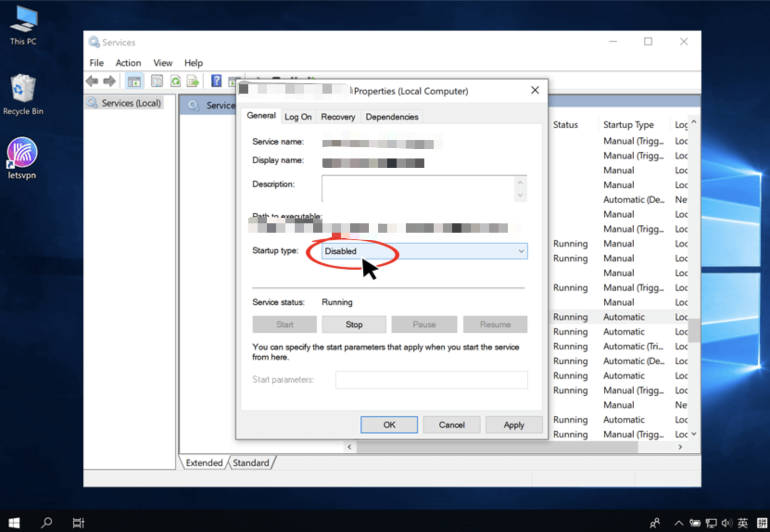The width and height of the screenshot is (770, 532).
Task: Click the Export List toolbar icon
Action: pyautogui.click(x=193, y=82)
